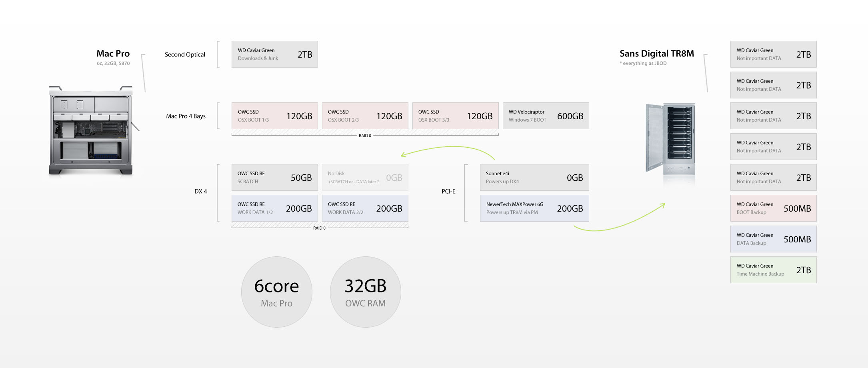868x368 pixels.
Task: Select the WORK DATA 1/2 200GB card
Action: [275, 208]
